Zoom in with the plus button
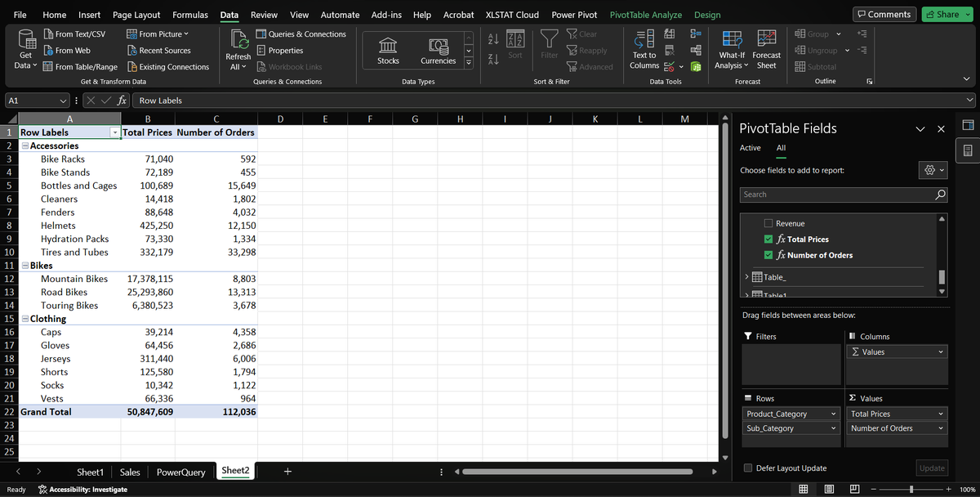Screen dimensions: 980x497 tap(948, 489)
